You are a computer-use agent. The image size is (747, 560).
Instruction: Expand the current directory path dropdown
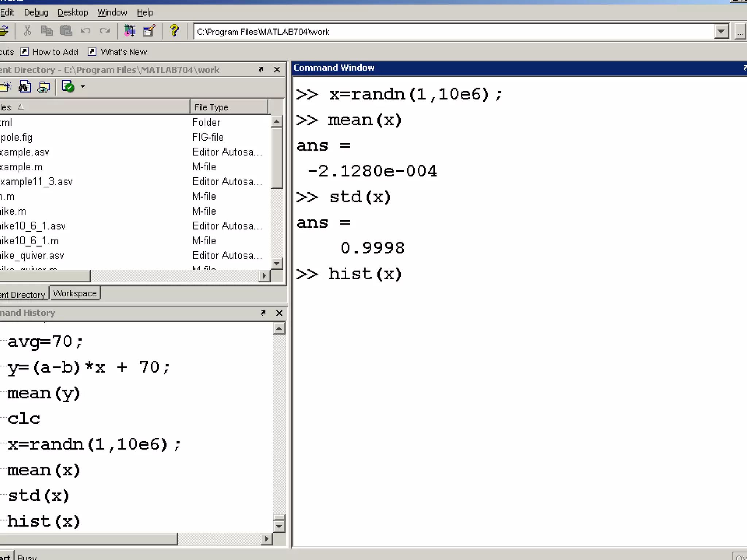[721, 32]
